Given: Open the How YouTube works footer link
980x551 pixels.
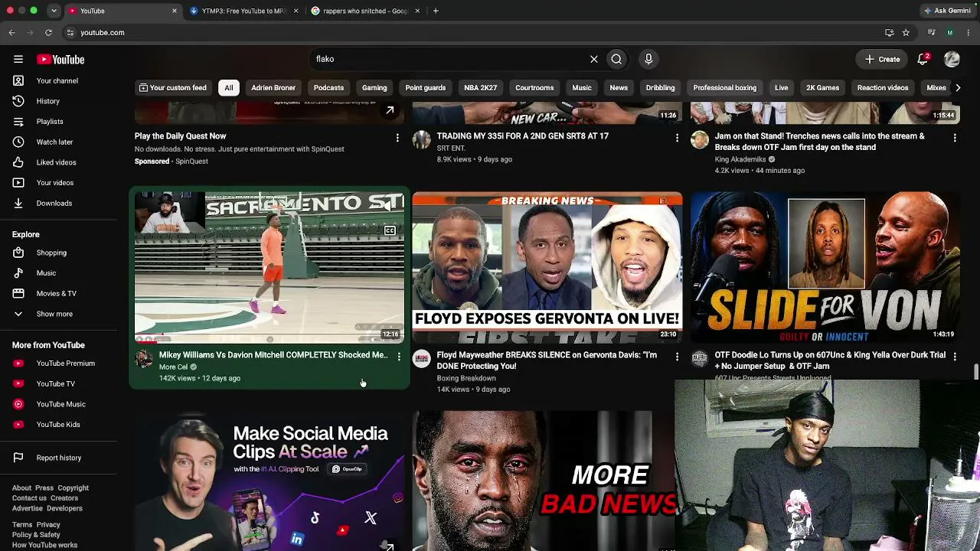Looking at the screenshot, I should coord(44,546).
